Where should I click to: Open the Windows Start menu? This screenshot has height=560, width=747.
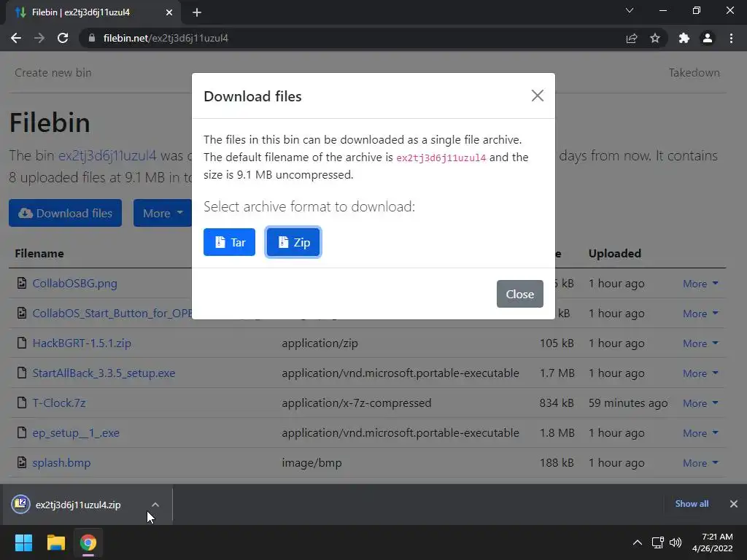pos(23,542)
